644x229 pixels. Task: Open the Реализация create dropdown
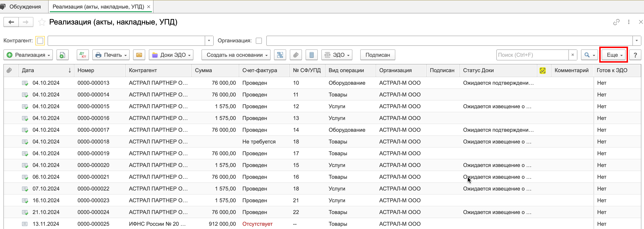pos(28,55)
